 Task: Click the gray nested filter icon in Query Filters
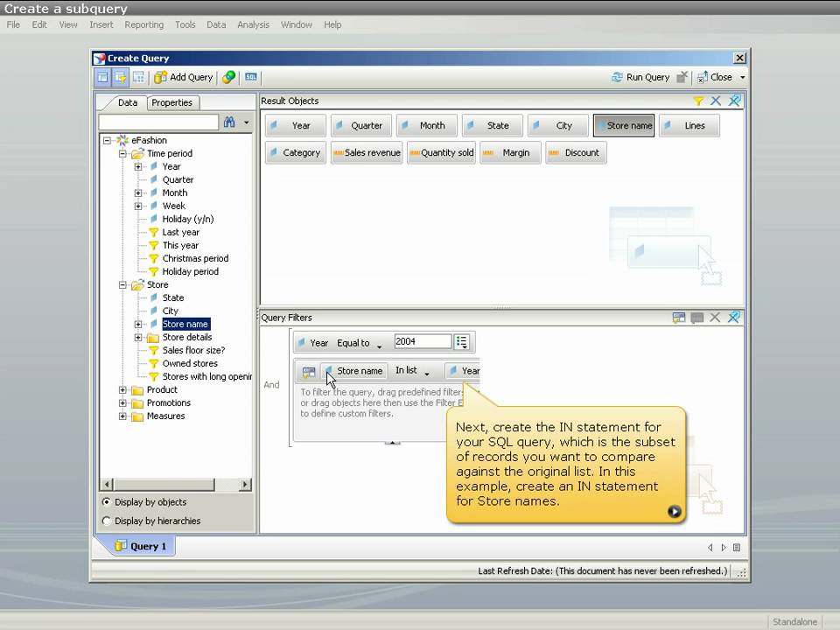pos(697,318)
